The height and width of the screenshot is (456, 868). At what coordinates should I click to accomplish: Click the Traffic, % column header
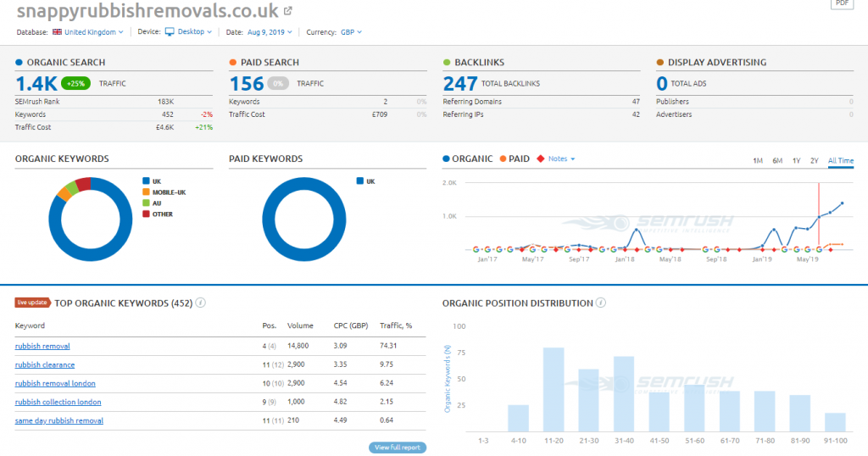tap(396, 325)
